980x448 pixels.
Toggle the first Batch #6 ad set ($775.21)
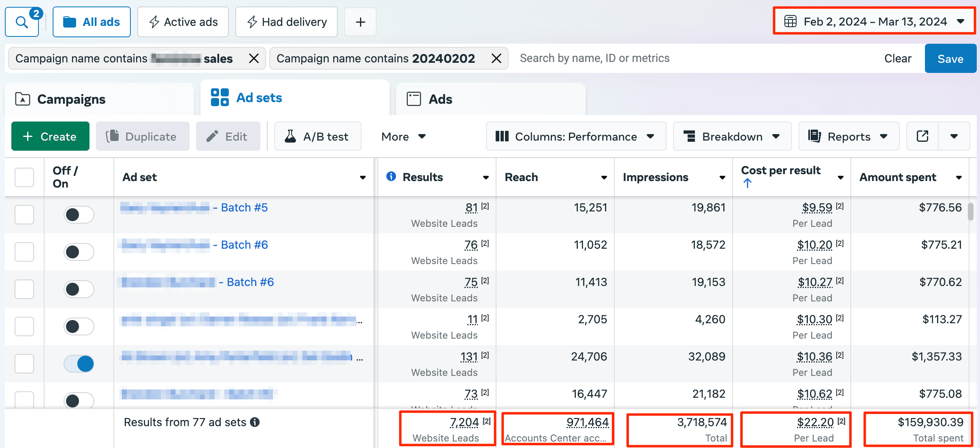pyautogui.click(x=79, y=252)
